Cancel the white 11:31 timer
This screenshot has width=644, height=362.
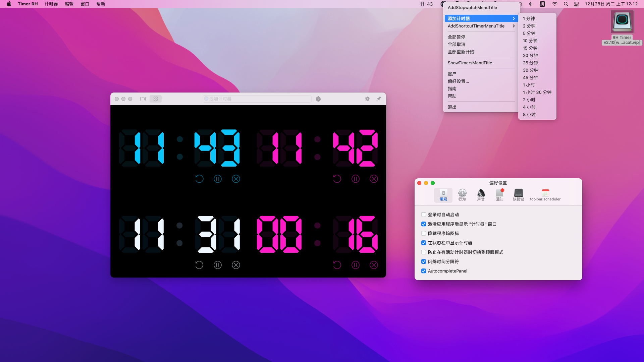pos(236,265)
